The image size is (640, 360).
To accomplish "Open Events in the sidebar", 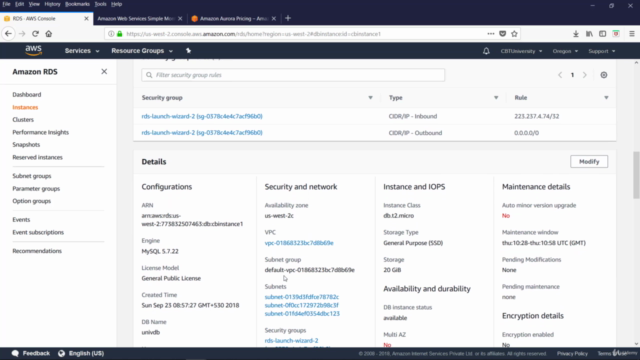I will click(x=21, y=220).
